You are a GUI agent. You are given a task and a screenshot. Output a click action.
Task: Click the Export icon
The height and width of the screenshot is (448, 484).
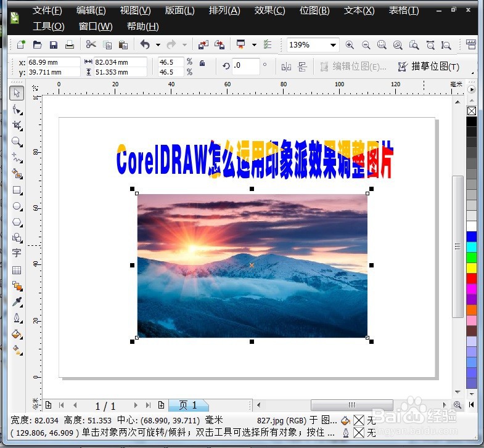click(219, 45)
